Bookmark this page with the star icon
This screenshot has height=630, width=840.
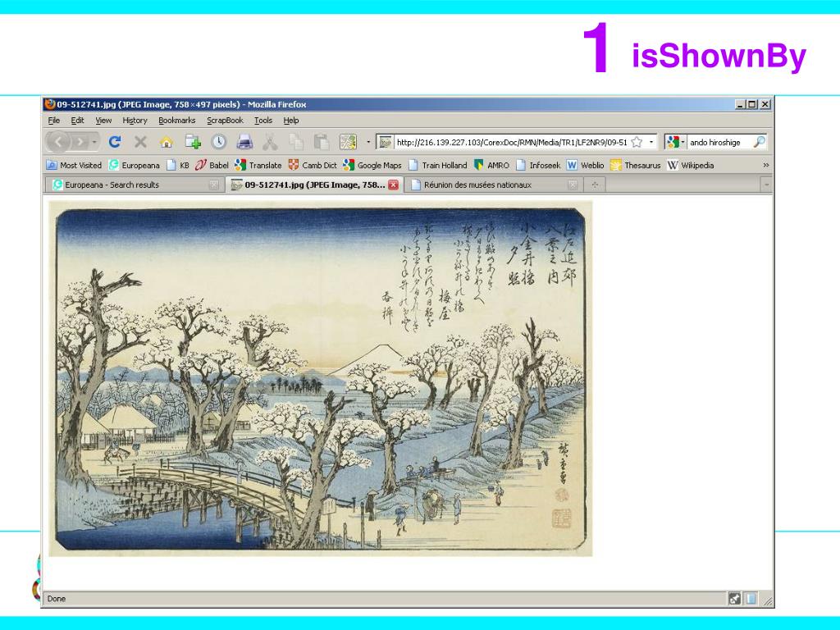click(x=637, y=142)
